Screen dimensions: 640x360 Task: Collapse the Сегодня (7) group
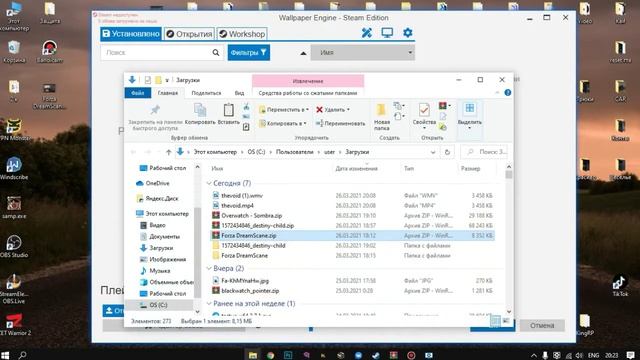pos(209,183)
